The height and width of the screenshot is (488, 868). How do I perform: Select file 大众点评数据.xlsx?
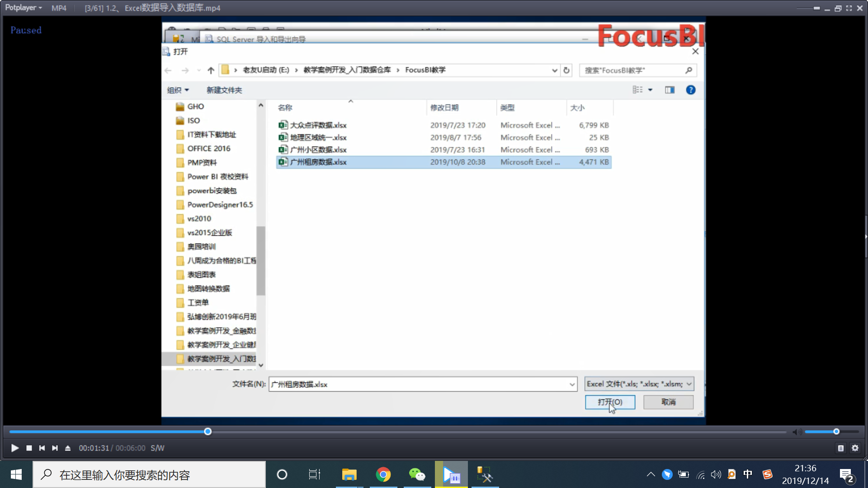pos(318,125)
